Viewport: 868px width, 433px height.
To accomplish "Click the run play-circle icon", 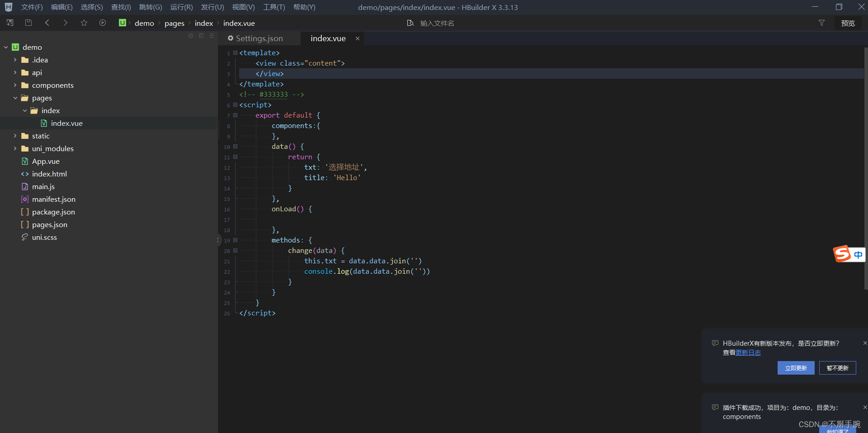I will (103, 23).
